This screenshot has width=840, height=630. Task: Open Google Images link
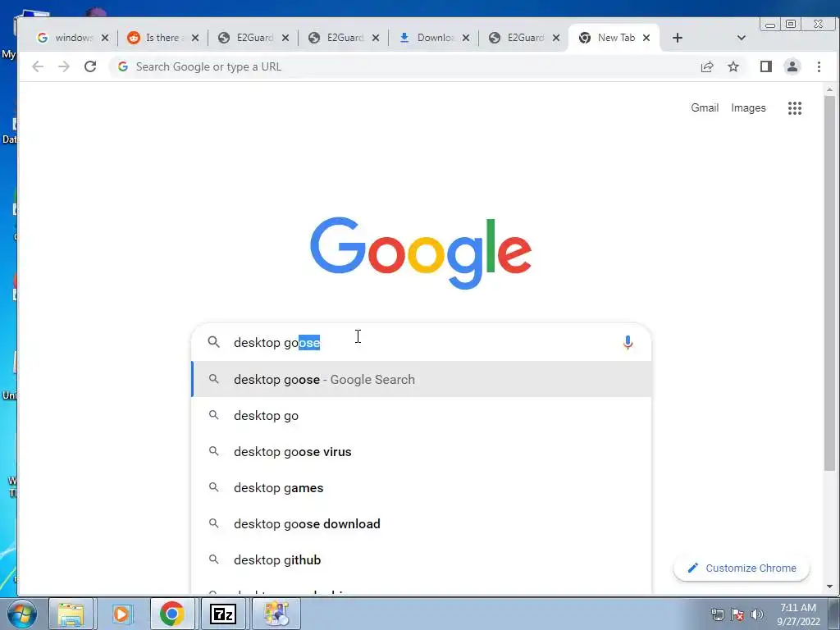pos(748,107)
